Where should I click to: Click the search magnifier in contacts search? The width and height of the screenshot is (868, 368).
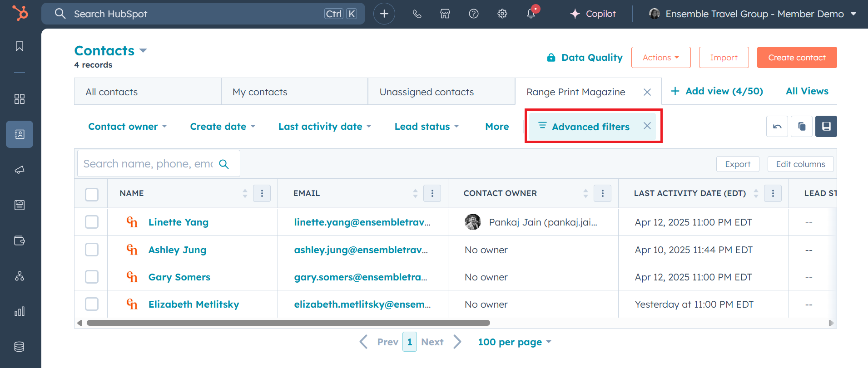tap(224, 164)
